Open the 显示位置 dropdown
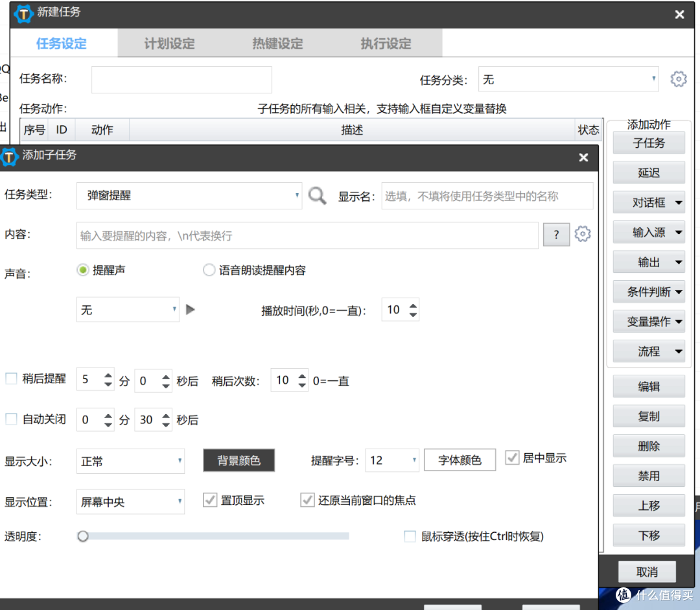The width and height of the screenshot is (700, 610). 130,502
